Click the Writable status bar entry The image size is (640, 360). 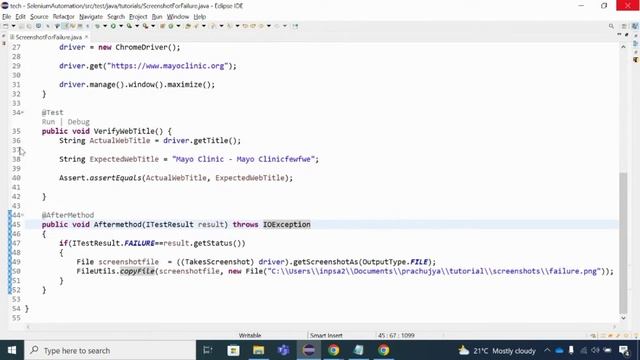tap(250, 336)
